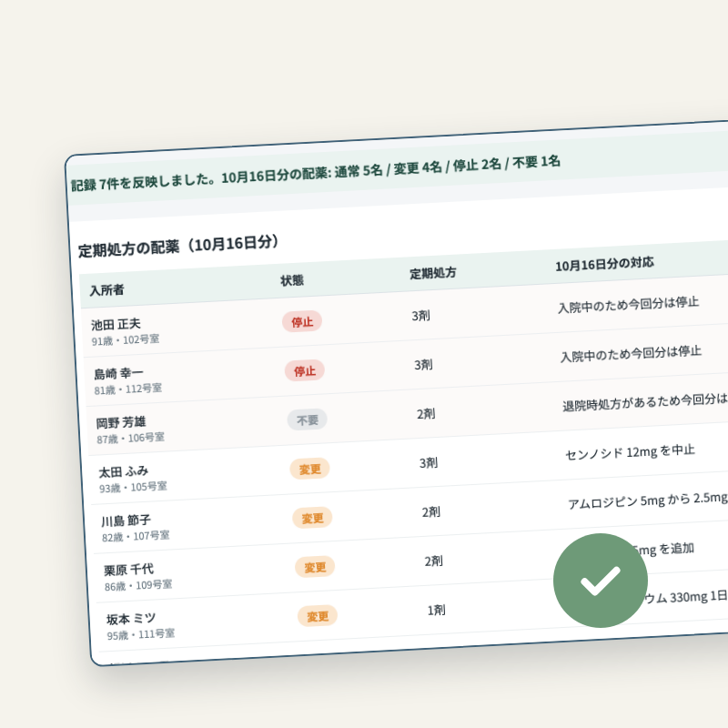Click the 変更 badge for 坂本 ミツ
Image resolution: width=728 pixels, height=728 pixels.
[x=318, y=616]
